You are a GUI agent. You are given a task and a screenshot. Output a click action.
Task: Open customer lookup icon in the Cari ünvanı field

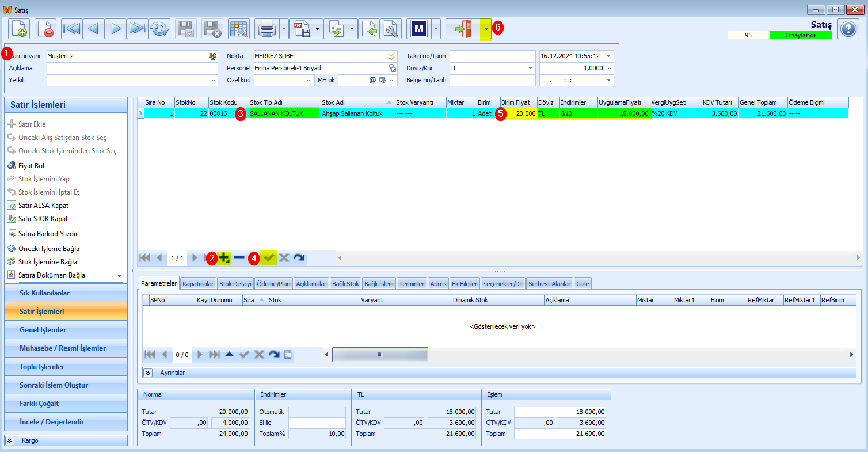click(213, 56)
